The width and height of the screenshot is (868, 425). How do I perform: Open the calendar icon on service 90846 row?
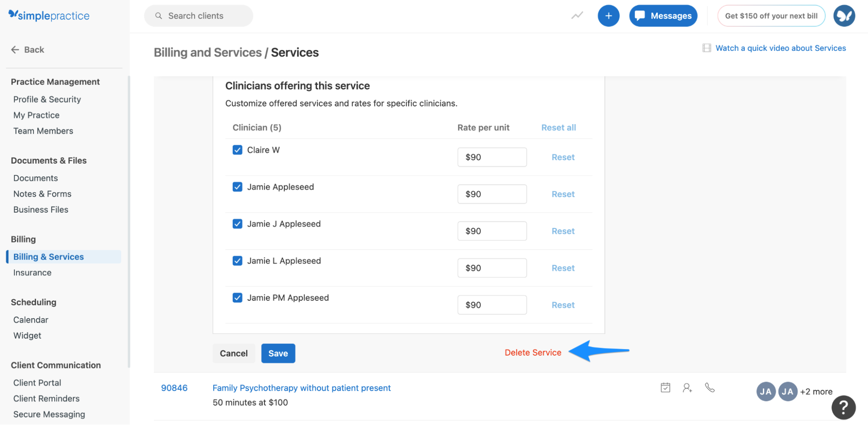coord(665,387)
